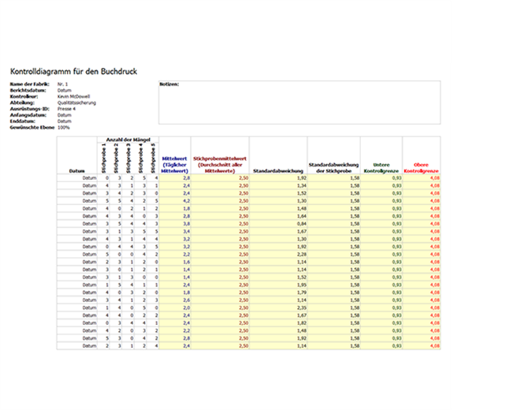532x410 pixels.
Task: Select the Mittelwert cell showing 3,4
Action: click(175, 232)
